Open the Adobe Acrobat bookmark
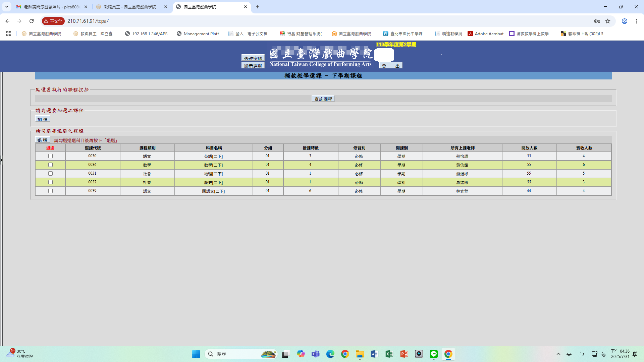 click(485, 34)
